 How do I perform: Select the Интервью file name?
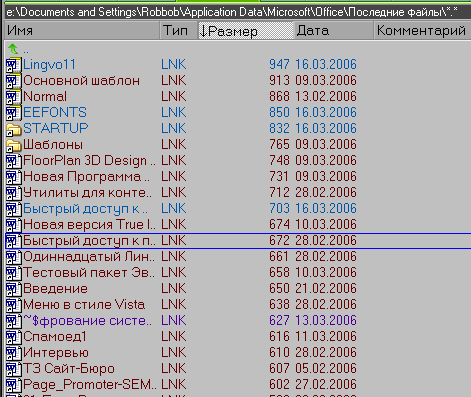click(x=56, y=353)
